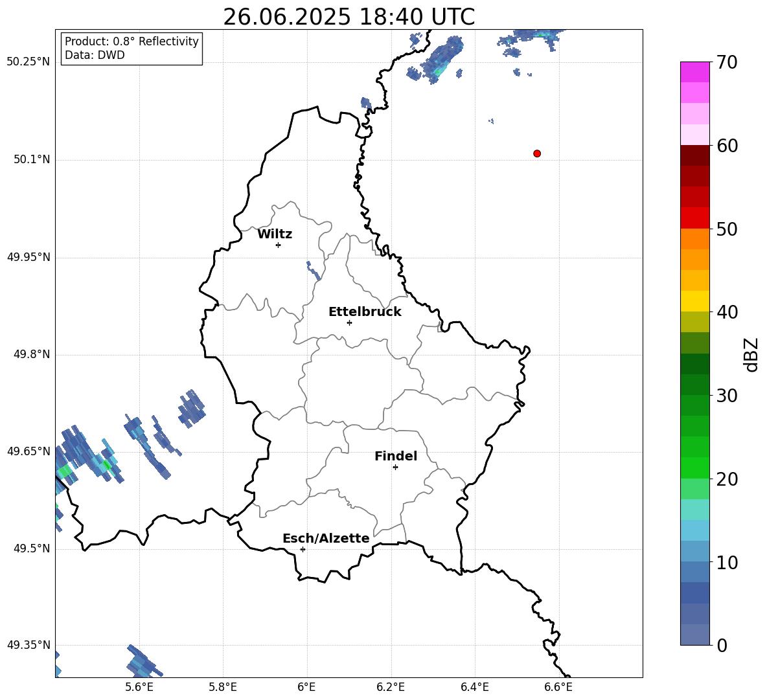Click the 60 colorbar tick label
Viewport: 767px width, 700px height.
(x=727, y=146)
